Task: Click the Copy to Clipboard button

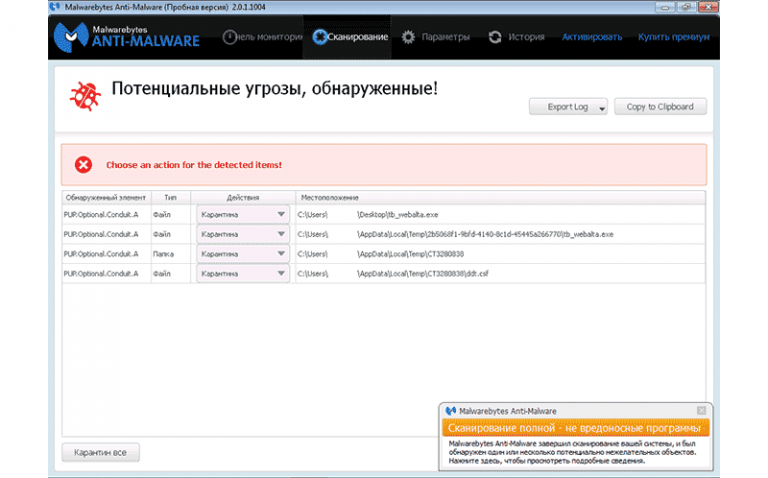Action: (x=660, y=107)
